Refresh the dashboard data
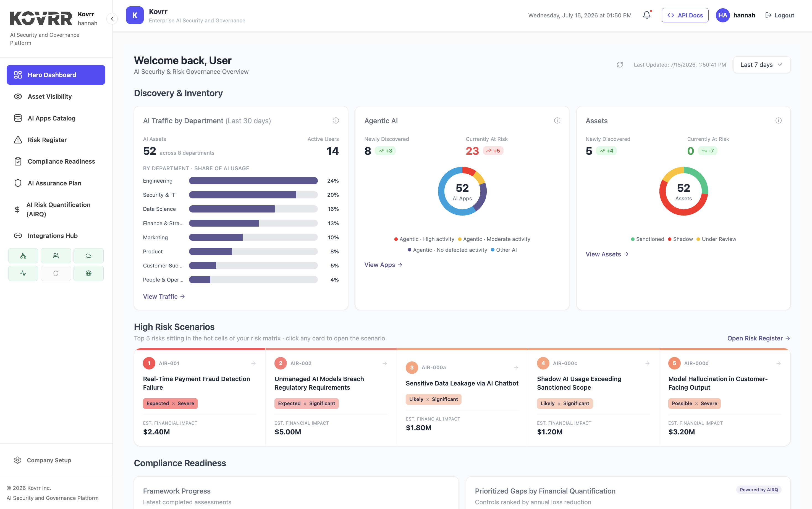This screenshot has height=509, width=812. [x=620, y=65]
